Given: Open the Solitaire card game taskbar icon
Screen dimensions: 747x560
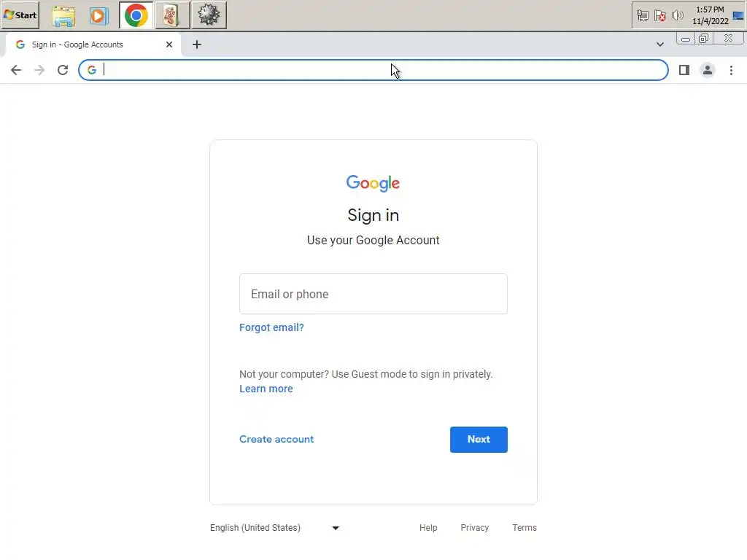Looking at the screenshot, I should tap(172, 16).
